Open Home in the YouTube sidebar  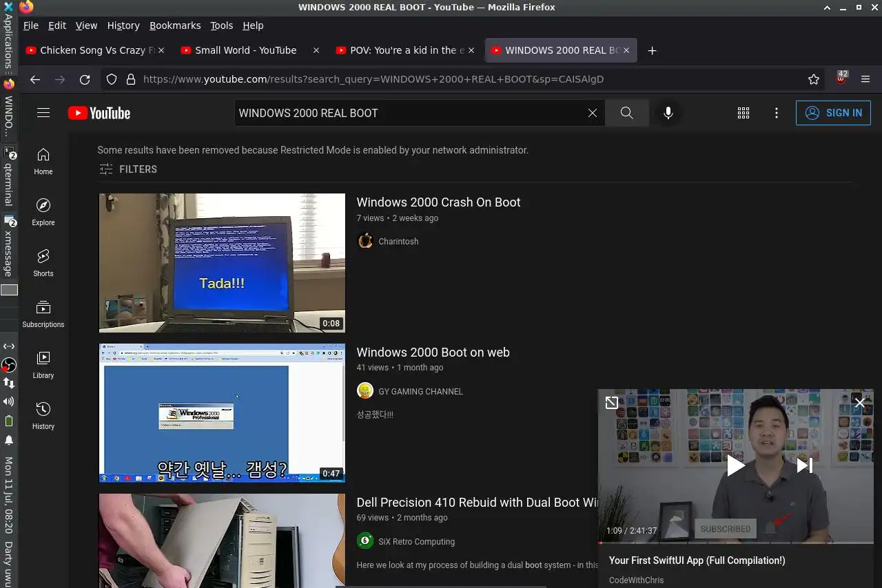click(43, 161)
